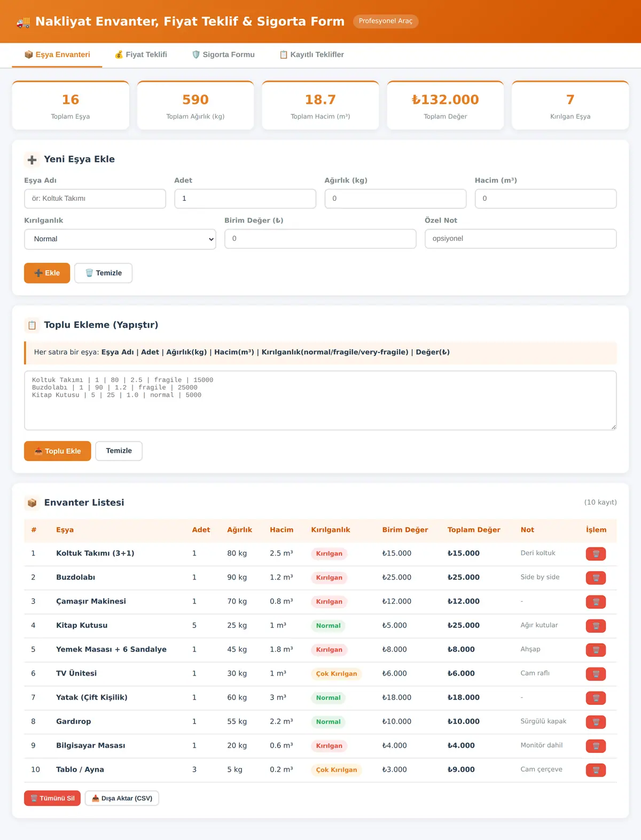Delete the Bilgisayar Masası row
The width and height of the screenshot is (641, 840).
click(596, 746)
